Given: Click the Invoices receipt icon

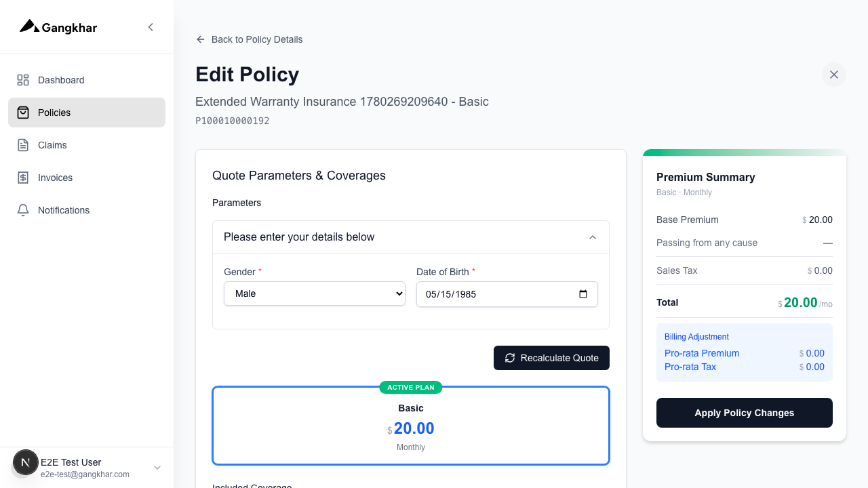Looking at the screenshot, I should tap(23, 178).
